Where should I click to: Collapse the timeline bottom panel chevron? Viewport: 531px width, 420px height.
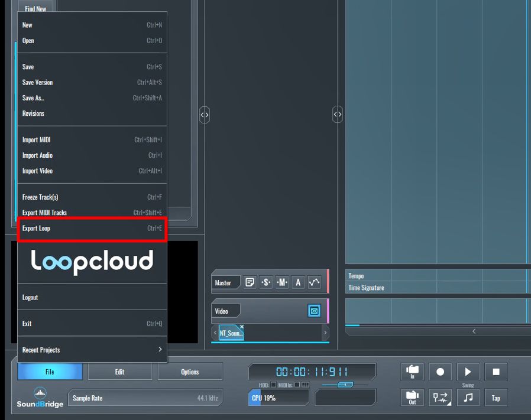coord(474,331)
